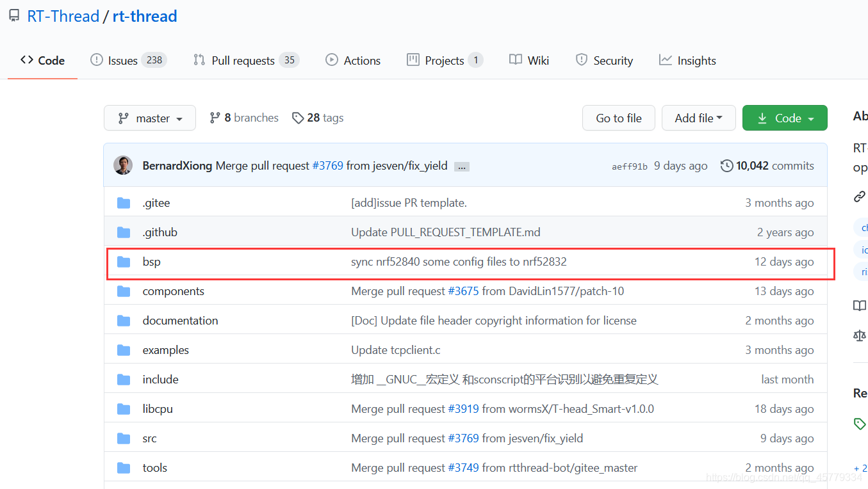868x489 pixels.
Task: View the Insights tab
Action: pos(687,60)
